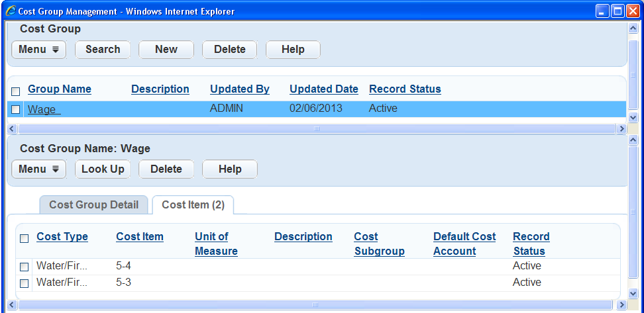Click the Look Up button

(x=103, y=169)
